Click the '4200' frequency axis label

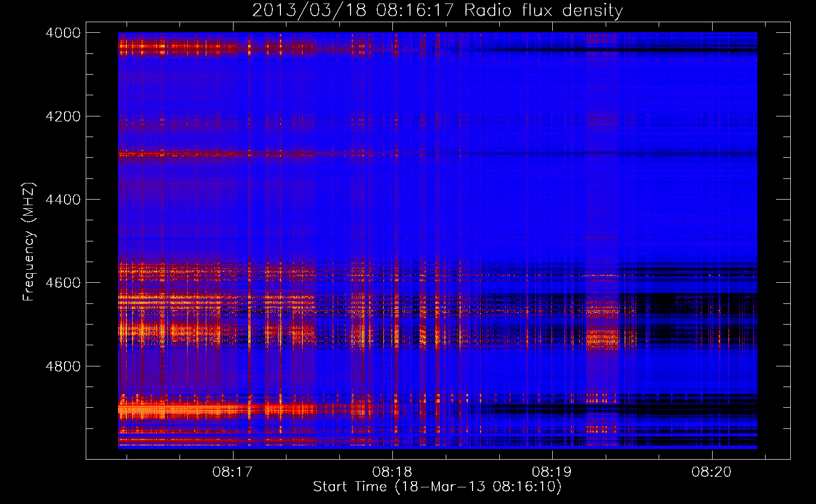[63, 116]
